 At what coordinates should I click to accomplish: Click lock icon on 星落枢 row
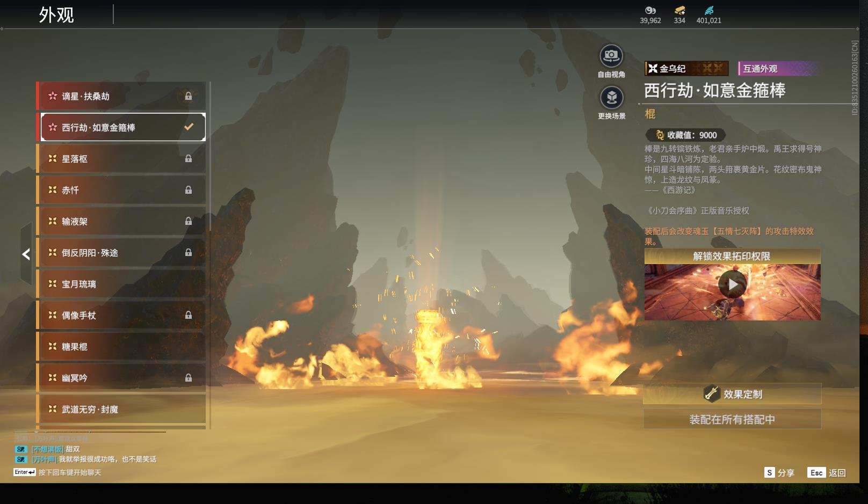pyautogui.click(x=189, y=158)
